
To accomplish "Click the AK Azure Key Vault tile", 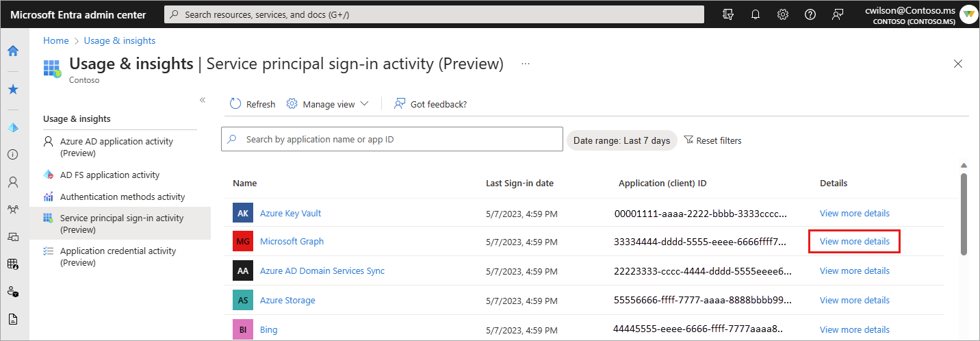I will pyautogui.click(x=243, y=214).
